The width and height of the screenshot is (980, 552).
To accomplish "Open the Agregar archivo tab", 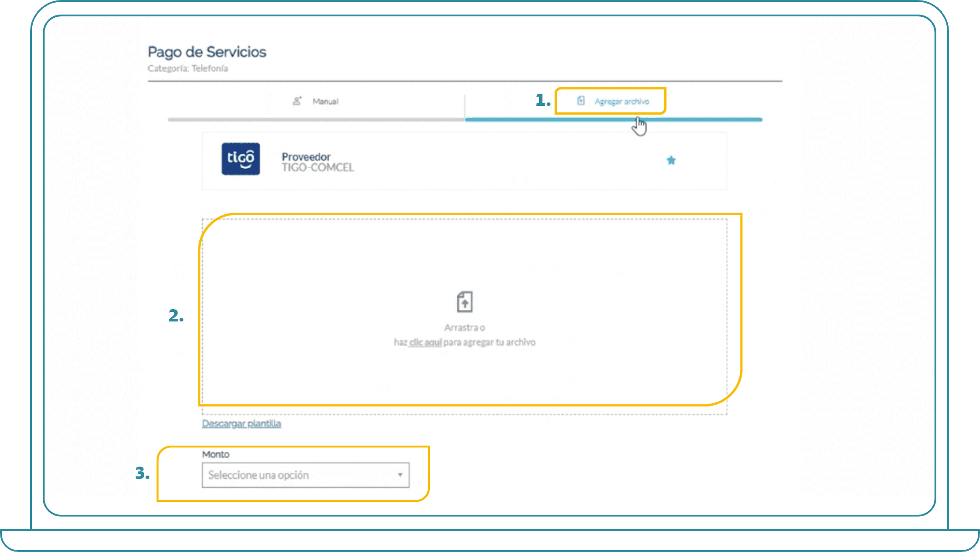I will [621, 101].
